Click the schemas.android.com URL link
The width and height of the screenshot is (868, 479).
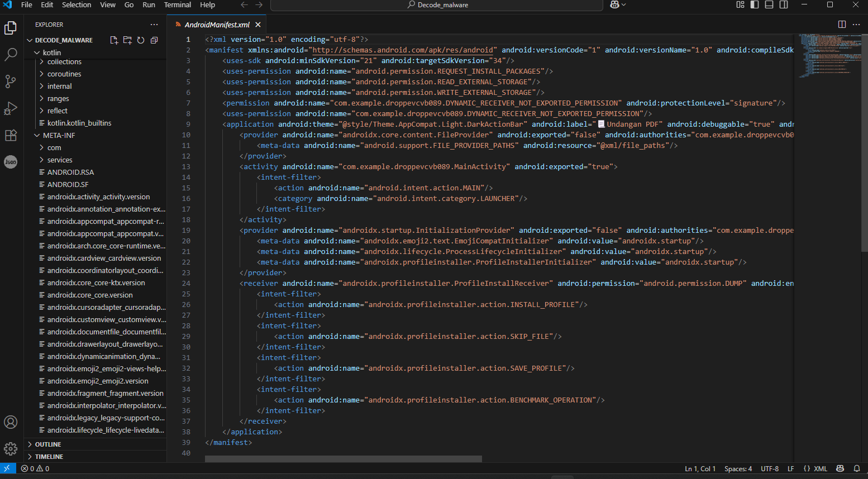pyautogui.click(x=403, y=50)
